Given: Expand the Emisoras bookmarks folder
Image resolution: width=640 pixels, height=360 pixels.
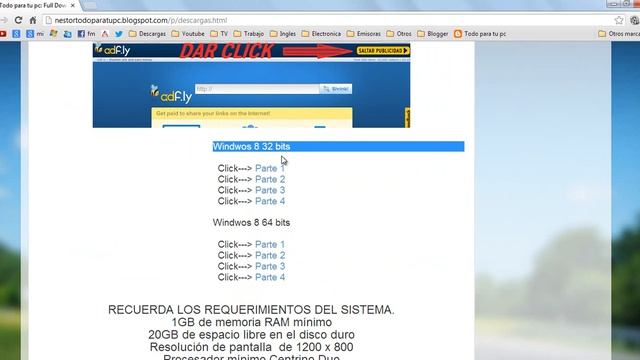Looking at the screenshot, I should (364, 34).
